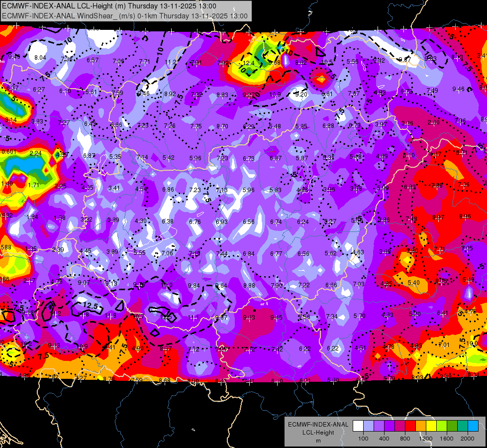Click the '1200' legend label

[426, 439]
